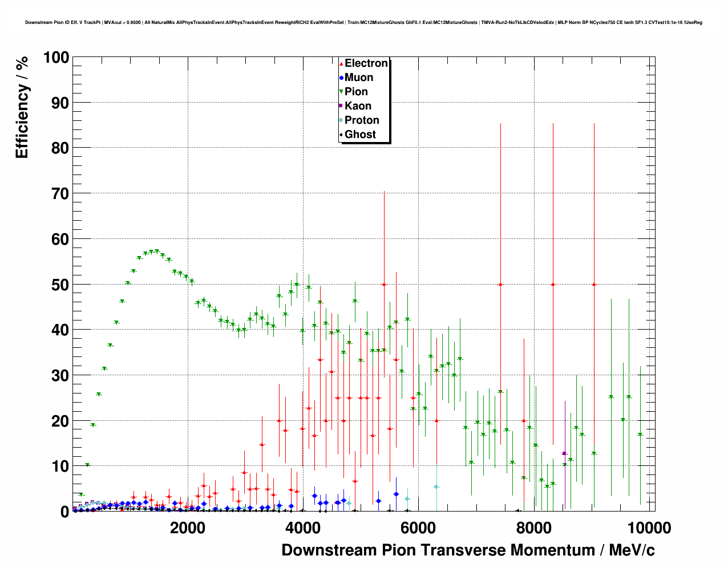Click the purple square Kaon legend marker
This screenshot has height=568, width=728.
pyautogui.click(x=341, y=106)
